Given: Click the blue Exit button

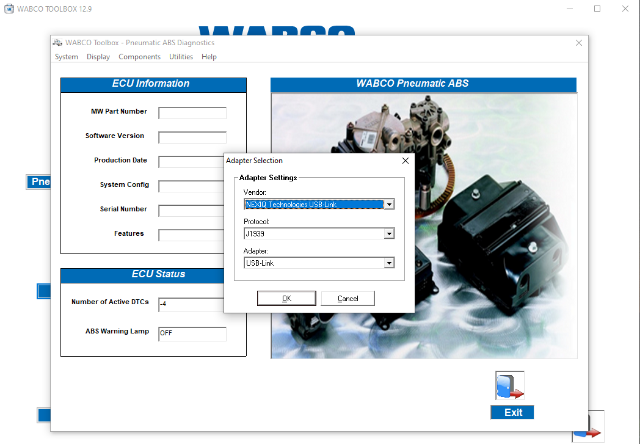Looking at the screenshot, I should coord(512,412).
